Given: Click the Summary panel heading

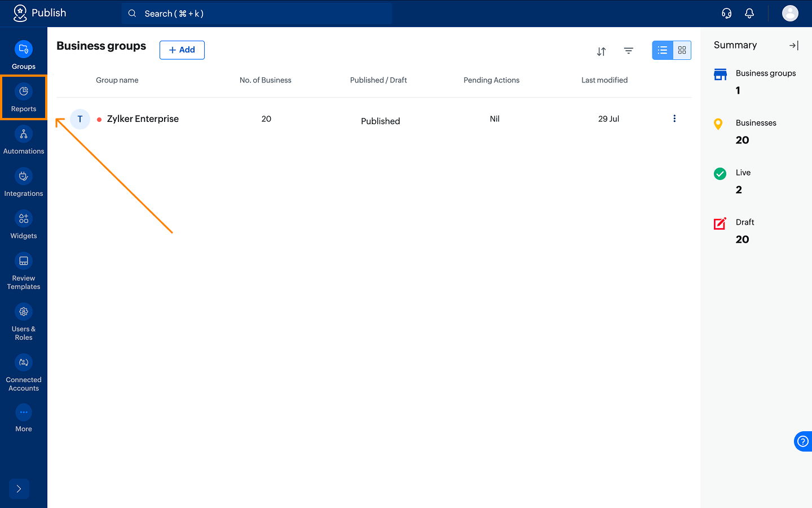Looking at the screenshot, I should 735,45.
